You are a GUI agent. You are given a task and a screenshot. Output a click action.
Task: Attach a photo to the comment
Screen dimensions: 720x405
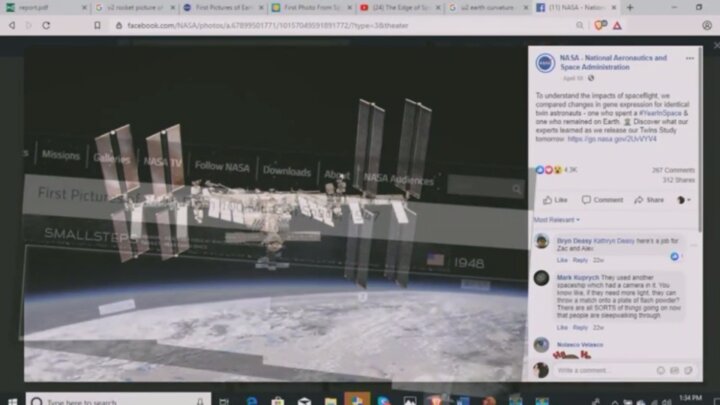674,370
